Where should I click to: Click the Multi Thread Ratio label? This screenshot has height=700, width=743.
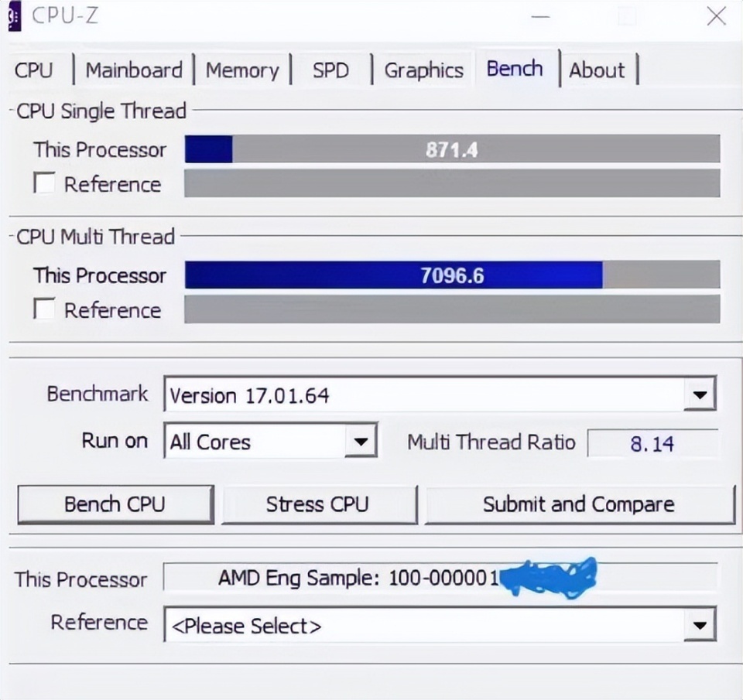click(491, 442)
